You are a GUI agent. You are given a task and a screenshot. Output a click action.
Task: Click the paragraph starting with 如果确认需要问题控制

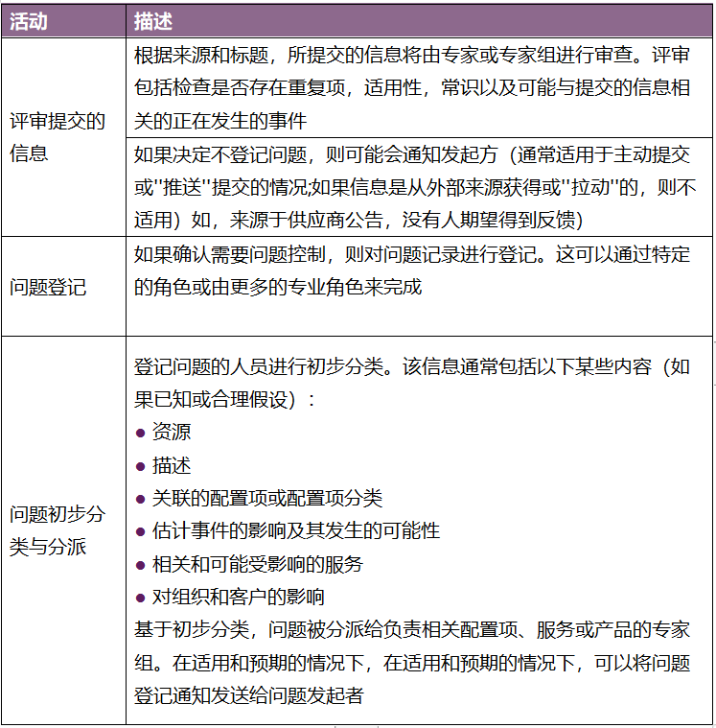tap(412, 270)
